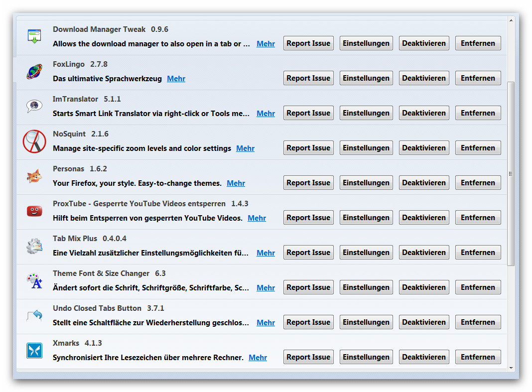This screenshot has width=532, height=392.
Task: Click the ProxTube red YouTube icon
Action: [x=34, y=211]
